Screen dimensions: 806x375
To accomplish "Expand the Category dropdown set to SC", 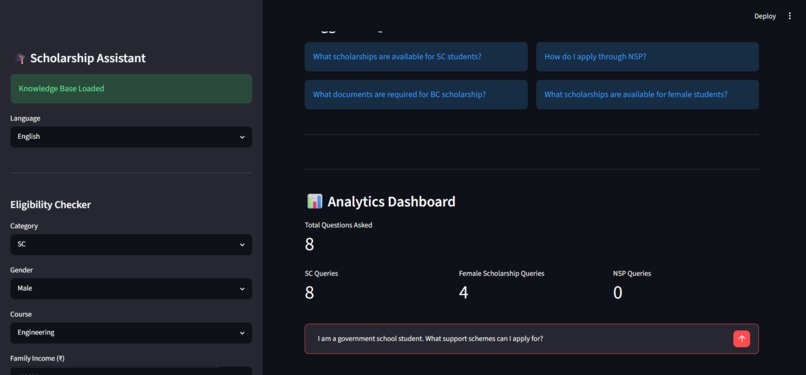I will (x=131, y=245).
